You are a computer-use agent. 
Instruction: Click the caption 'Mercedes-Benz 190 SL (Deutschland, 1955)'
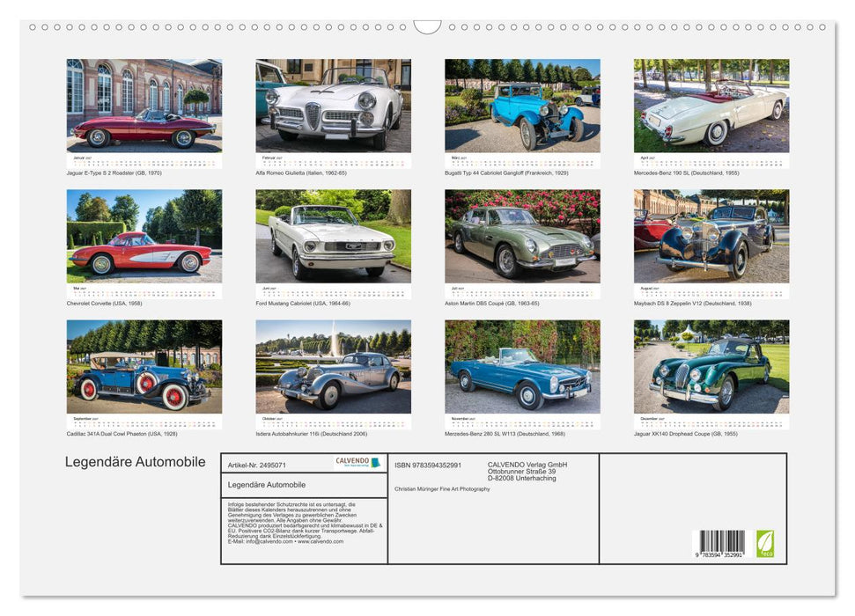(687, 172)
